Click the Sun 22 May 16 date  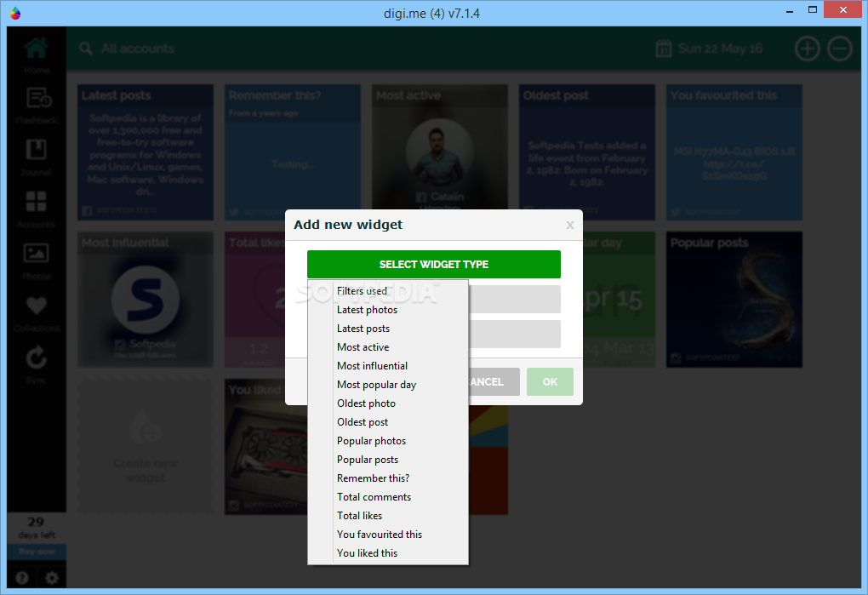pyautogui.click(x=720, y=49)
